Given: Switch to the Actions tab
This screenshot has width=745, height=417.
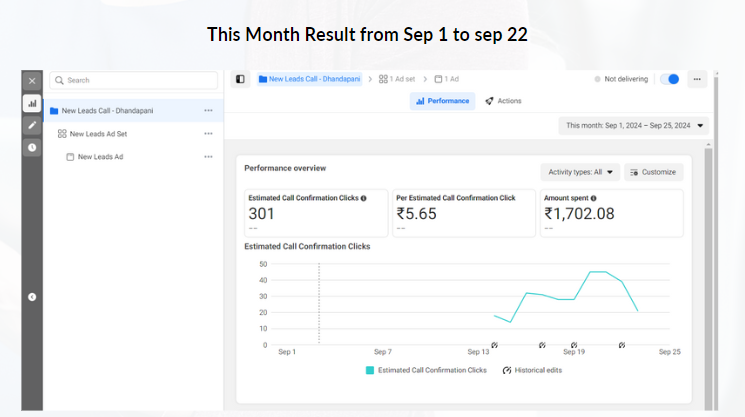Looking at the screenshot, I should [x=503, y=101].
